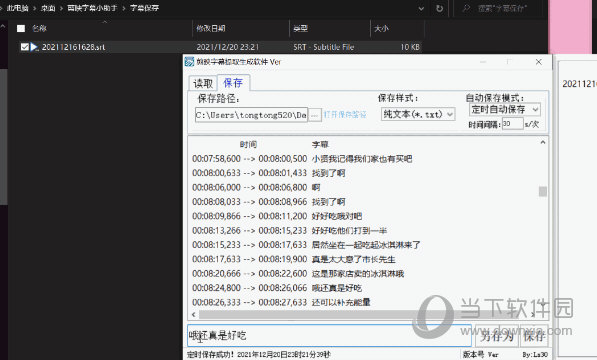The width and height of the screenshot is (597, 360).
Task: Click scroll-up arrow of subtitle list
Action: pyautogui.click(x=543, y=142)
